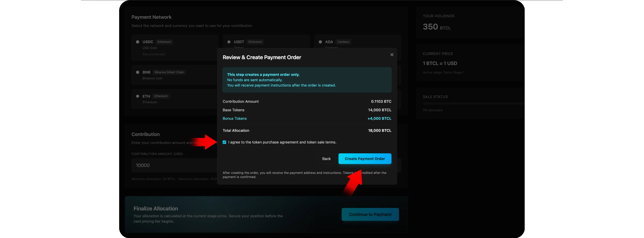The image size is (644, 238).
Task: Click the Binance Smart Chain network badge
Action: pyautogui.click(x=169, y=72)
